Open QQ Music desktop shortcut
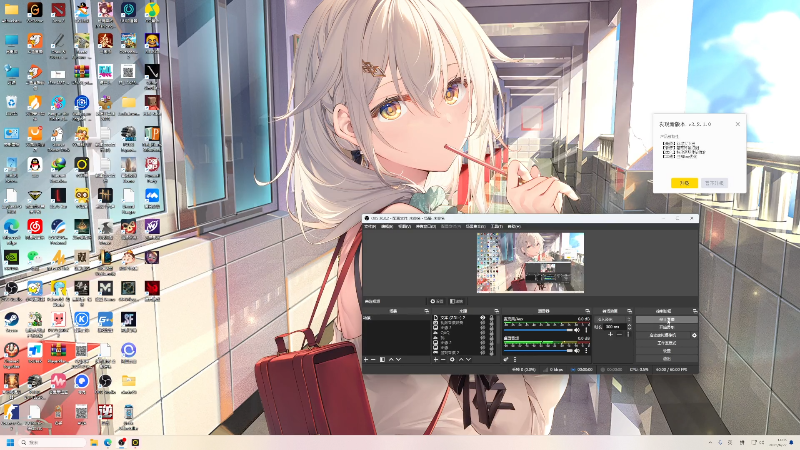800x450 pixels. tap(152, 10)
